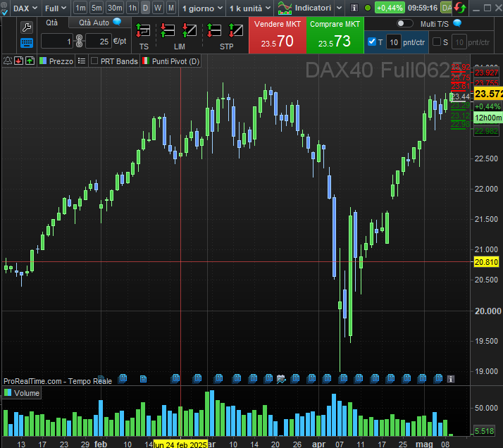The image size is (503, 448).
Task: Click the green connection status dot
Action: [368, 8]
